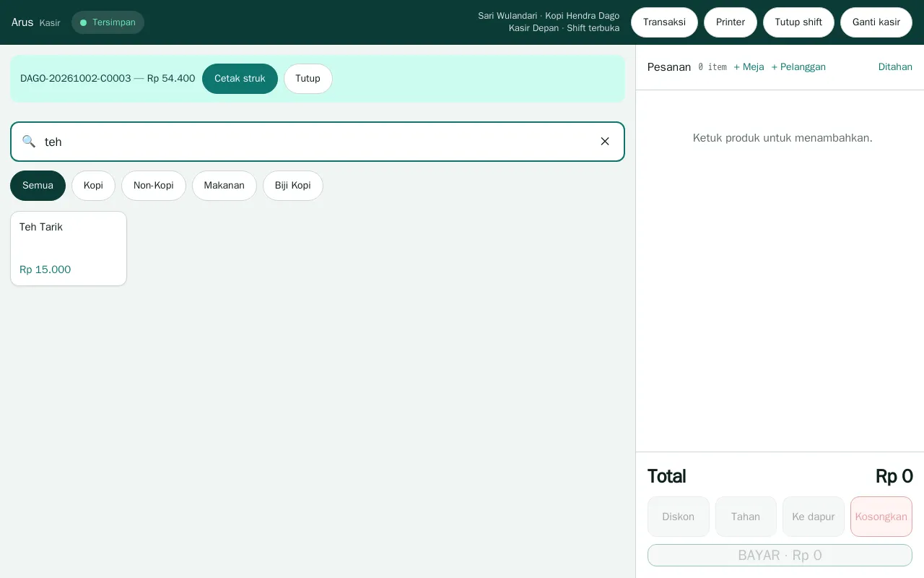The height and width of the screenshot is (578, 924).
Task: Filter products by Kopi category
Action: pos(93,186)
